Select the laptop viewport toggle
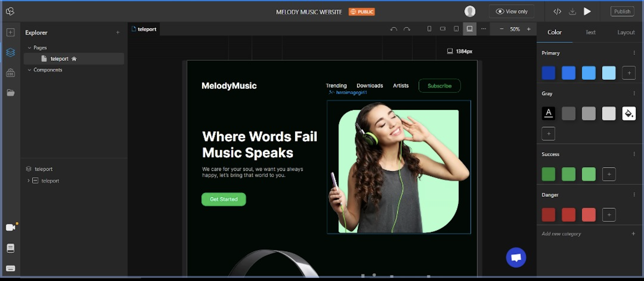 point(470,29)
